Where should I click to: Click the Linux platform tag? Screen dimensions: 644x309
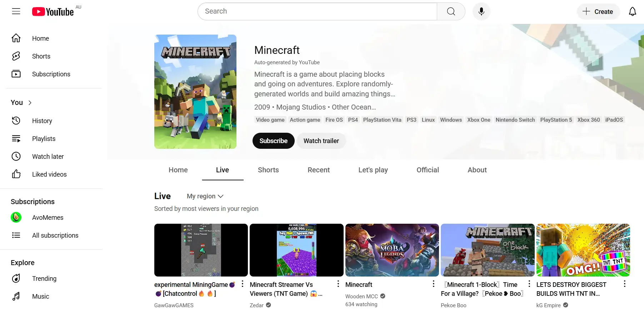click(428, 120)
